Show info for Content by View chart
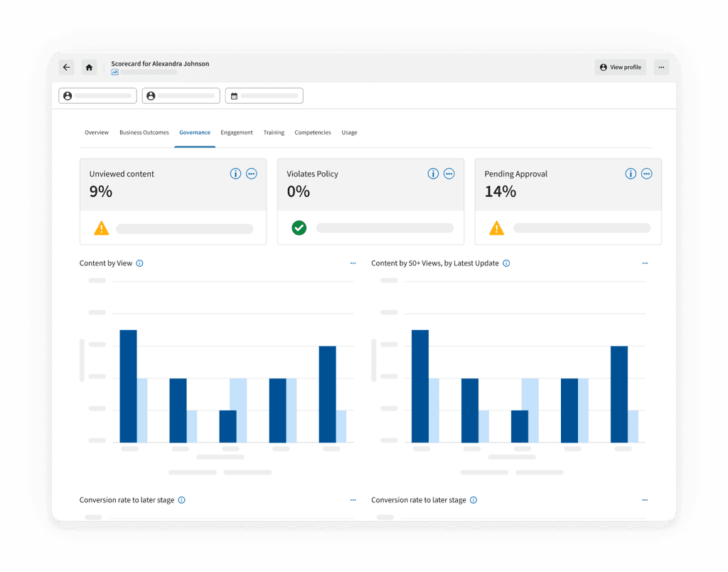 pos(139,263)
